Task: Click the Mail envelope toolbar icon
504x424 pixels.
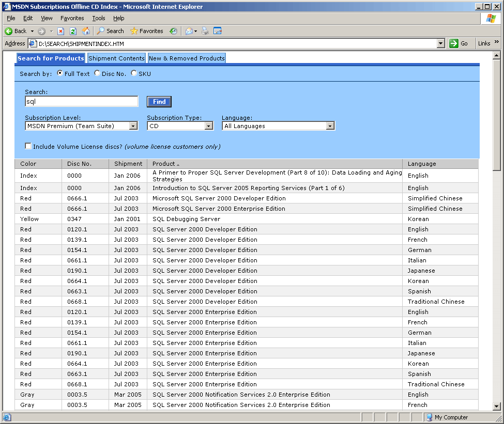Action: pos(189,31)
